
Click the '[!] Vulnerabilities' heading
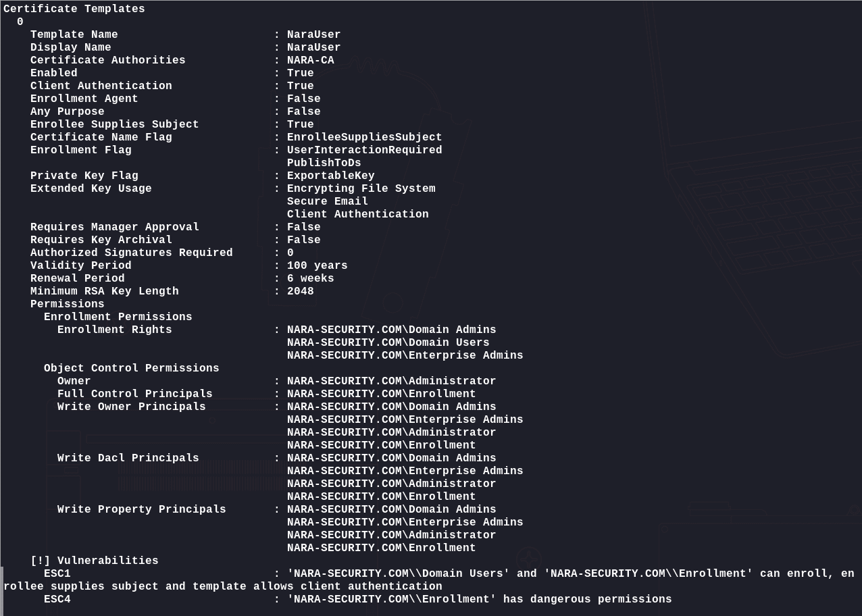95,561
